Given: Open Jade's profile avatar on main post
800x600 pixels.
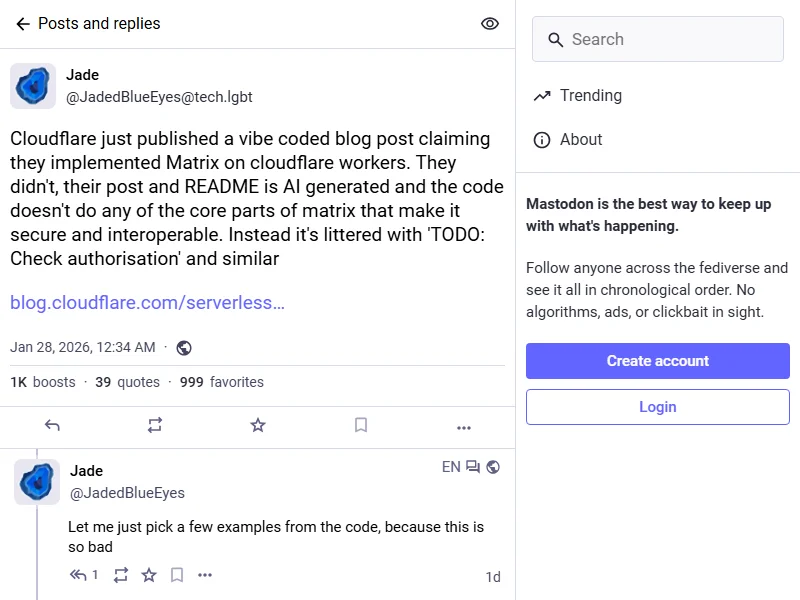Looking at the screenshot, I should 33,86.
